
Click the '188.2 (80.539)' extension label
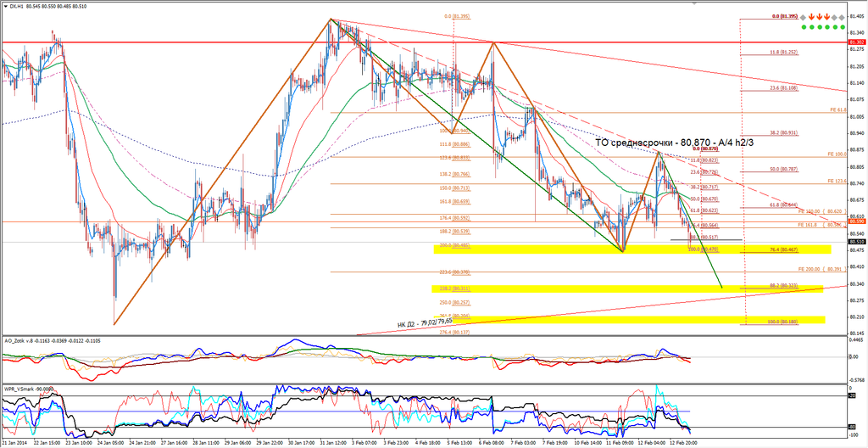[455, 231]
